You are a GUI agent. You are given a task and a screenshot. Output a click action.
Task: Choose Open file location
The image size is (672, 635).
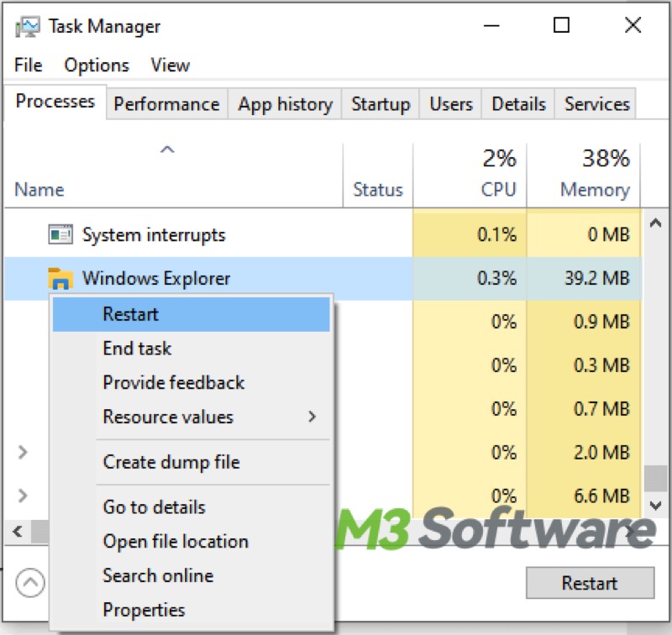(192, 542)
